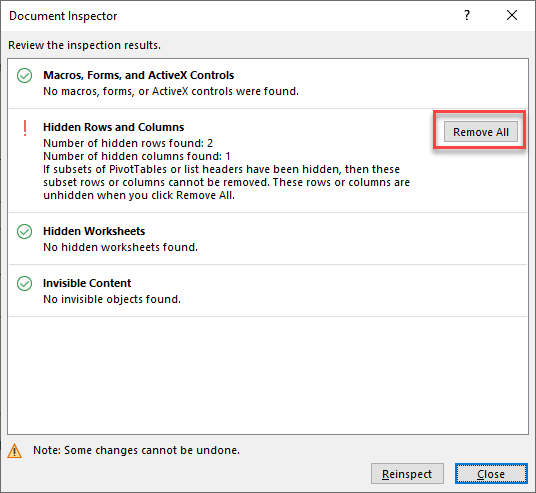The width and height of the screenshot is (536, 493).
Task: Click the green check beside Macros, Forms, ActiveX
Action: [25, 76]
